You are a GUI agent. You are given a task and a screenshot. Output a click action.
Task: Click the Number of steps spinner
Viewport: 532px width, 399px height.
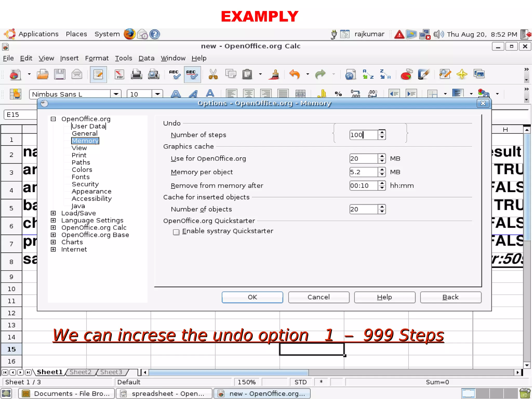click(382, 135)
